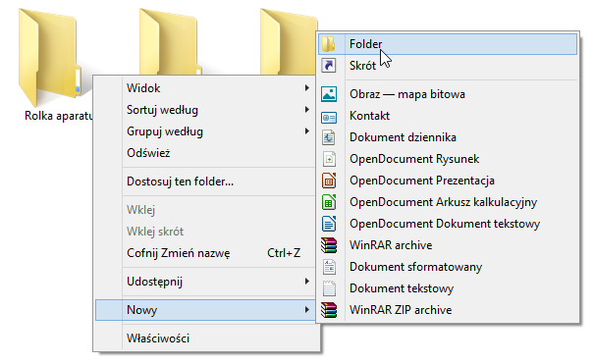Open the Nowy entry
Viewport: 593px width, 364px height.
click(x=206, y=310)
